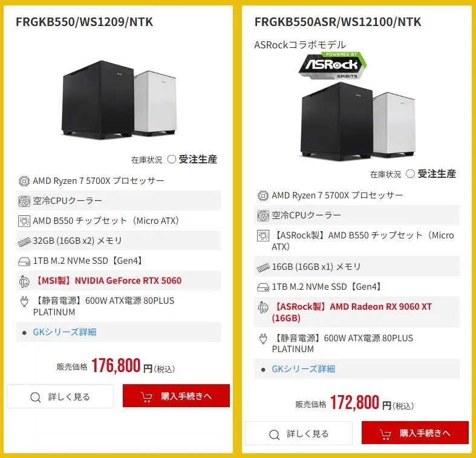Click 詳しく見る button for ASRock collab model
Image resolution: width=476 pixels, height=458 pixels.
pyautogui.click(x=299, y=434)
